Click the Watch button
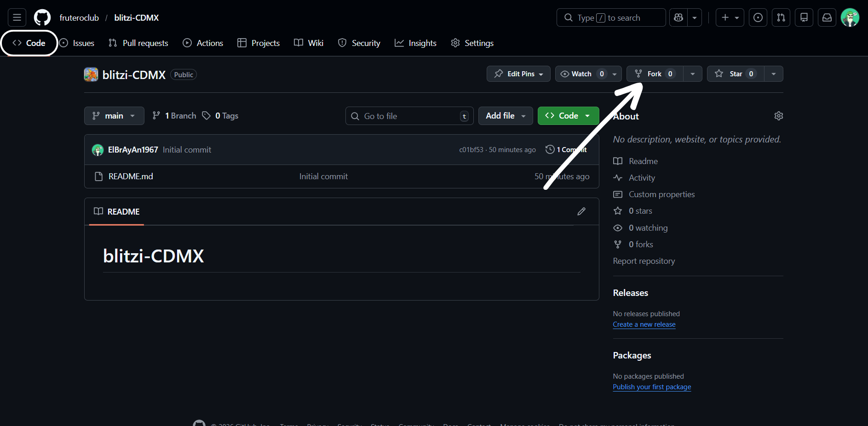 pos(588,74)
